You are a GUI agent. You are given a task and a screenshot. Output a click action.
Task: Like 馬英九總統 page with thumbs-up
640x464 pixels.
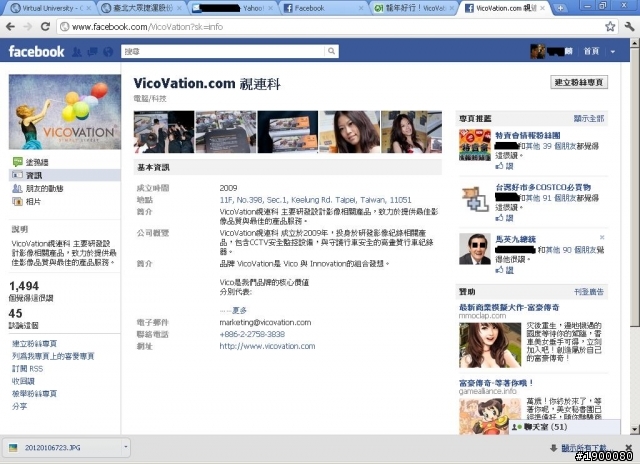pyautogui.click(x=504, y=270)
